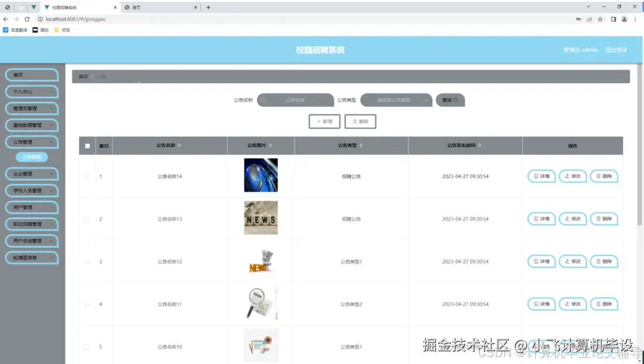Click 详情 for 公告名称11
644x364 pixels.
541,304
